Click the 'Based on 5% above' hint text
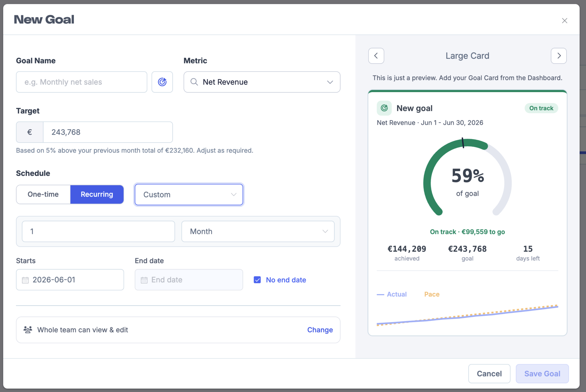Screen dimensions: 586x392 [135, 150]
